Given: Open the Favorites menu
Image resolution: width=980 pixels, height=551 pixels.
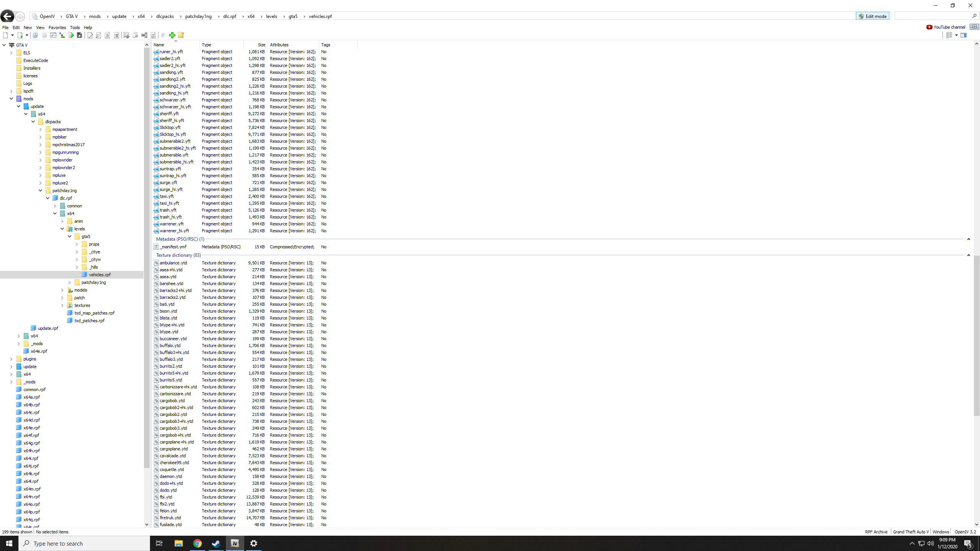Looking at the screenshot, I should click(x=57, y=28).
